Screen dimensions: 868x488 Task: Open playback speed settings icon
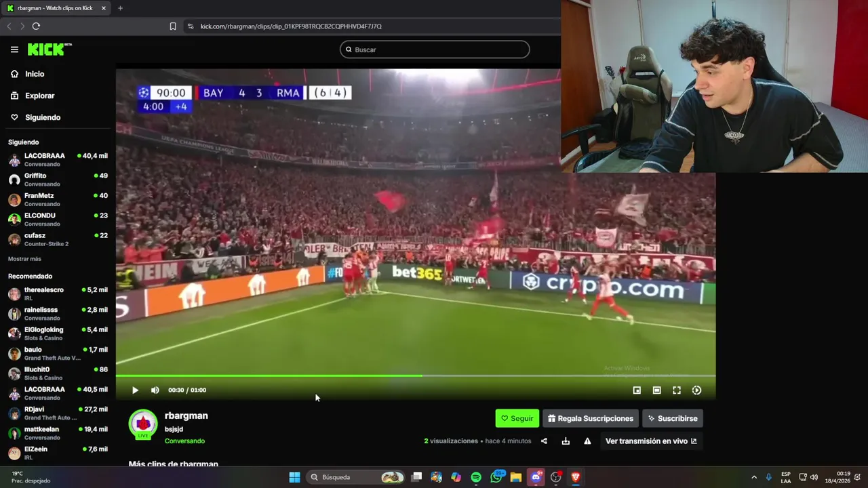click(x=696, y=390)
